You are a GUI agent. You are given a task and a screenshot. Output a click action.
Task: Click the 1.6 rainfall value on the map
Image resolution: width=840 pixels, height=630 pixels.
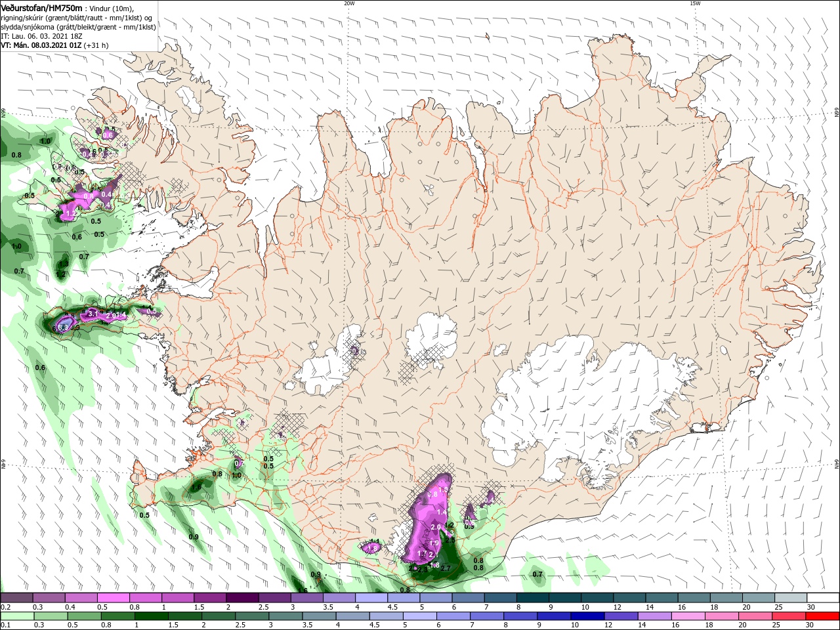tap(196, 487)
